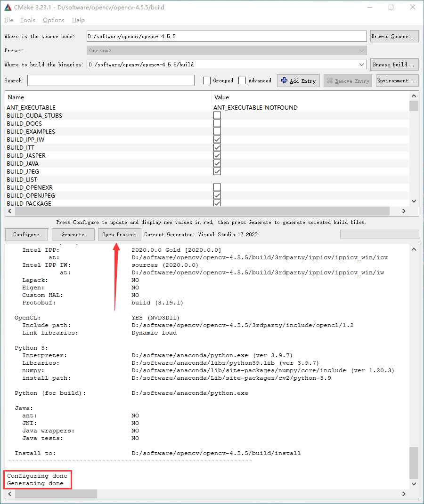This screenshot has height=504, width=424.
Task: Click the Search input field
Action: tap(111, 80)
